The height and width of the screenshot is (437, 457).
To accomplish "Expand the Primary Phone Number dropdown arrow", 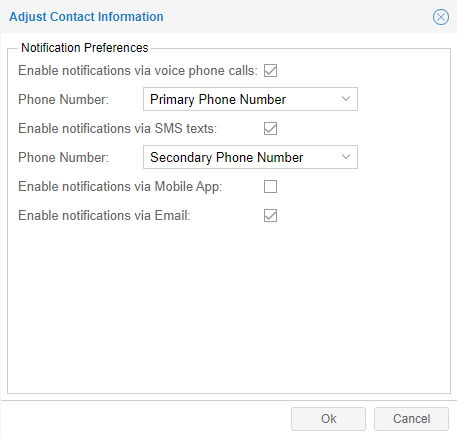I will 346,99.
